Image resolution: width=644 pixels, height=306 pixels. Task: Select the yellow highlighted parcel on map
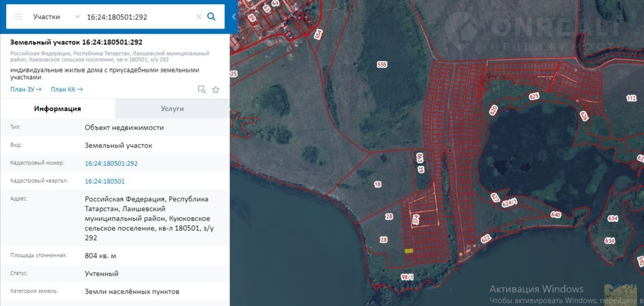[x=409, y=251]
